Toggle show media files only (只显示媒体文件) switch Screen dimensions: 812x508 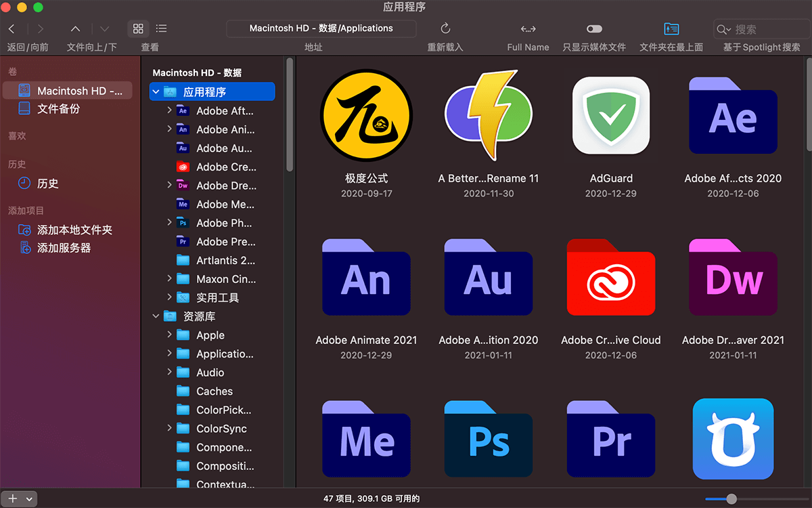[x=594, y=28]
